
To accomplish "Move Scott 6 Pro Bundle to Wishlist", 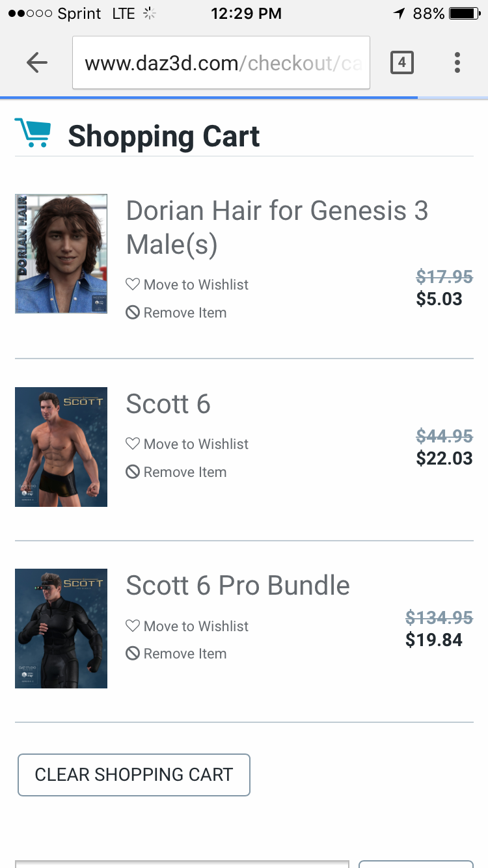I will click(196, 626).
